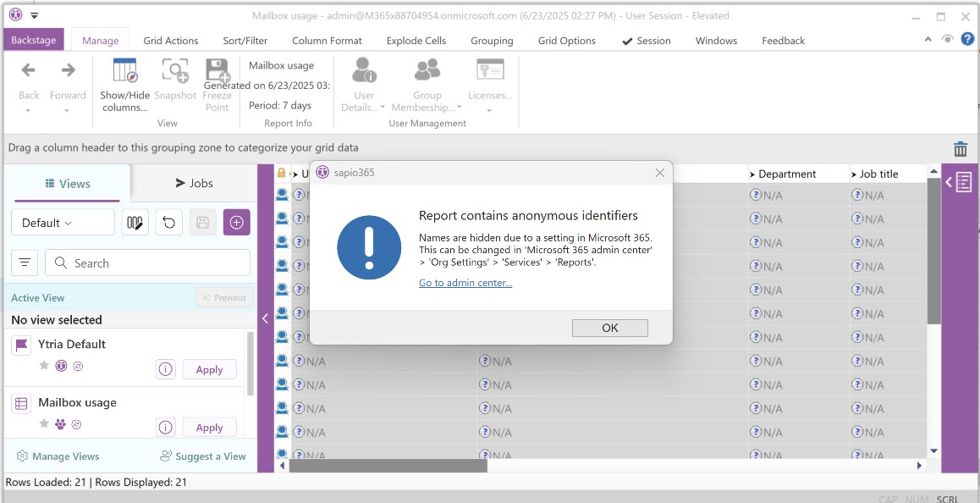Open the filter icon beside search
The height and width of the screenshot is (503, 980).
coord(25,263)
